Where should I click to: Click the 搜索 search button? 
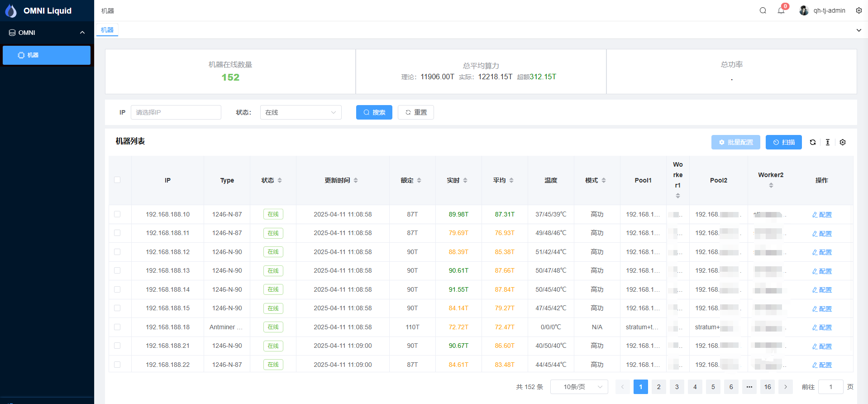[x=374, y=112]
